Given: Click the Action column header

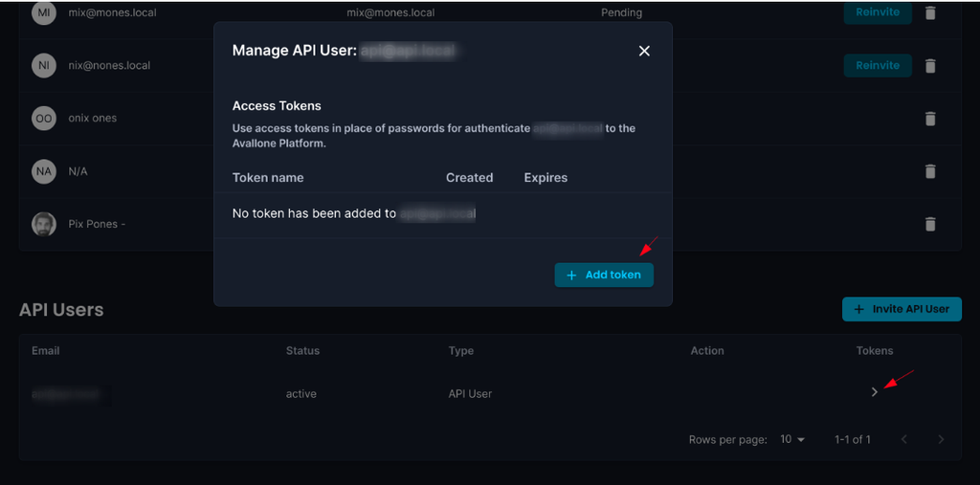Looking at the screenshot, I should coord(707,351).
